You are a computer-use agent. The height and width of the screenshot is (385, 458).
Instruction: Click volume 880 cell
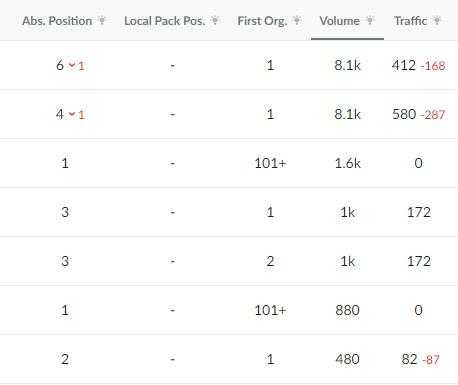pyautogui.click(x=347, y=310)
